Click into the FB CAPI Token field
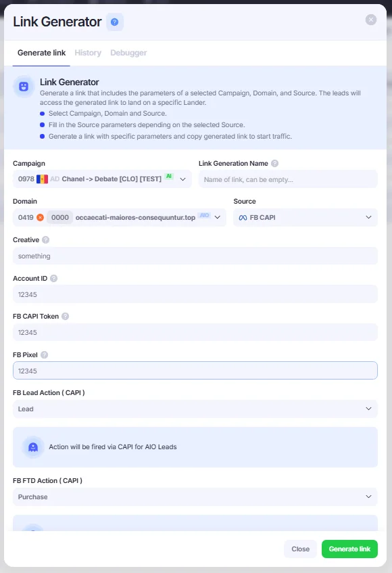This screenshot has width=392, height=573. (195, 332)
